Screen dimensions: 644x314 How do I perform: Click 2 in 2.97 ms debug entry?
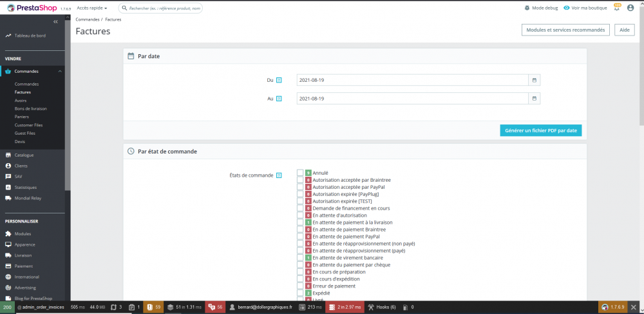pos(345,307)
